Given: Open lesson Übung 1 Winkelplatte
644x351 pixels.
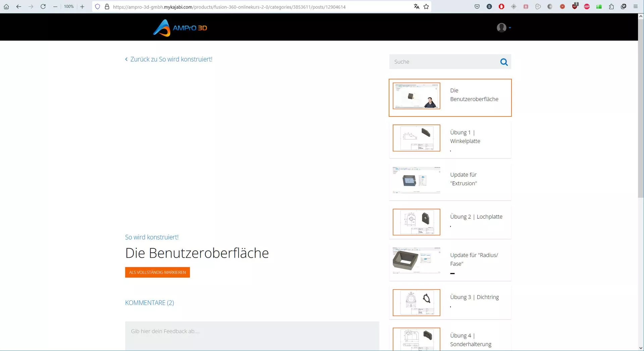Looking at the screenshot, I should point(450,140).
